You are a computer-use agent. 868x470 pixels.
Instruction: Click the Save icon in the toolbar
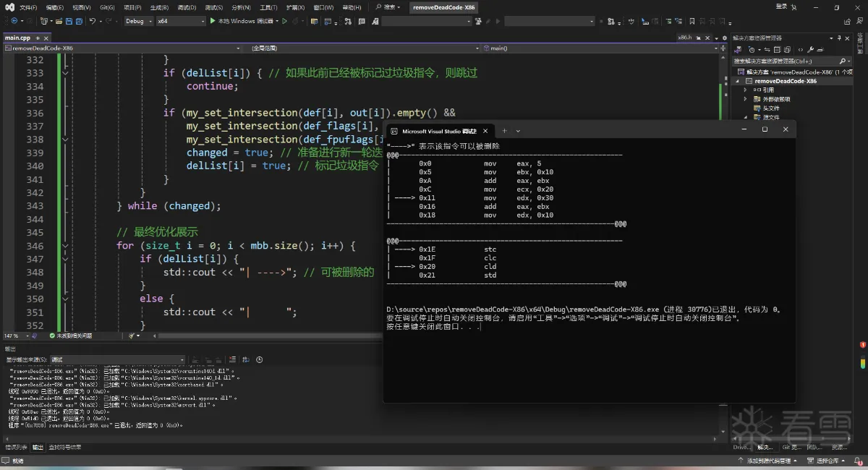click(x=69, y=21)
